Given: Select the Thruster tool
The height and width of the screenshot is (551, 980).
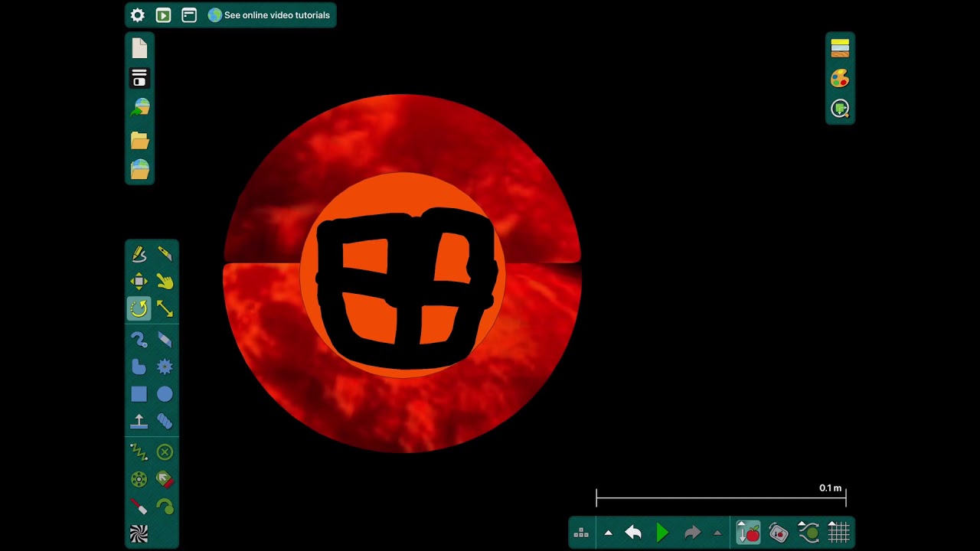Looking at the screenshot, I should (165, 480).
